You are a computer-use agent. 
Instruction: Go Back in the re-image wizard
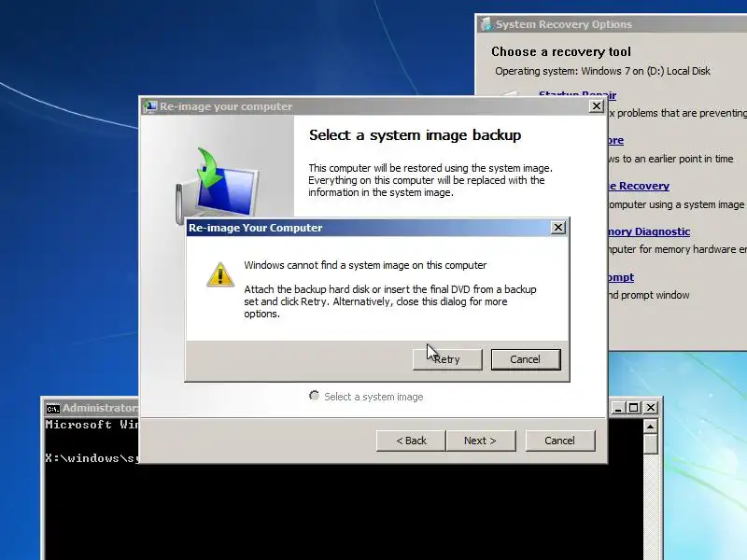pos(411,441)
